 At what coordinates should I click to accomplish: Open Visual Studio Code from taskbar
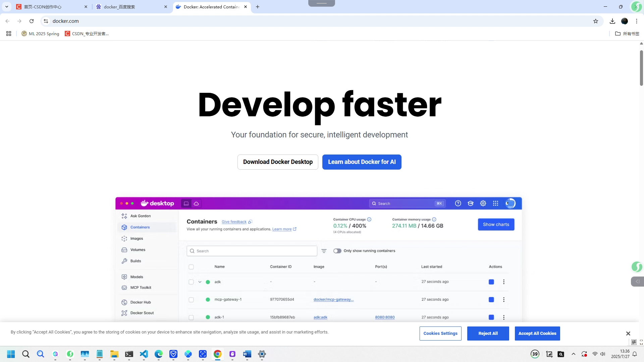point(144,354)
